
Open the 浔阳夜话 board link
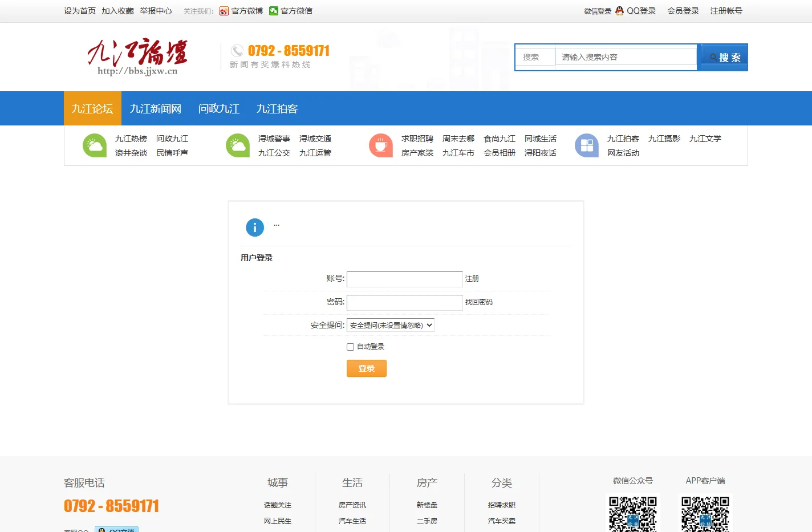[541, 153]
